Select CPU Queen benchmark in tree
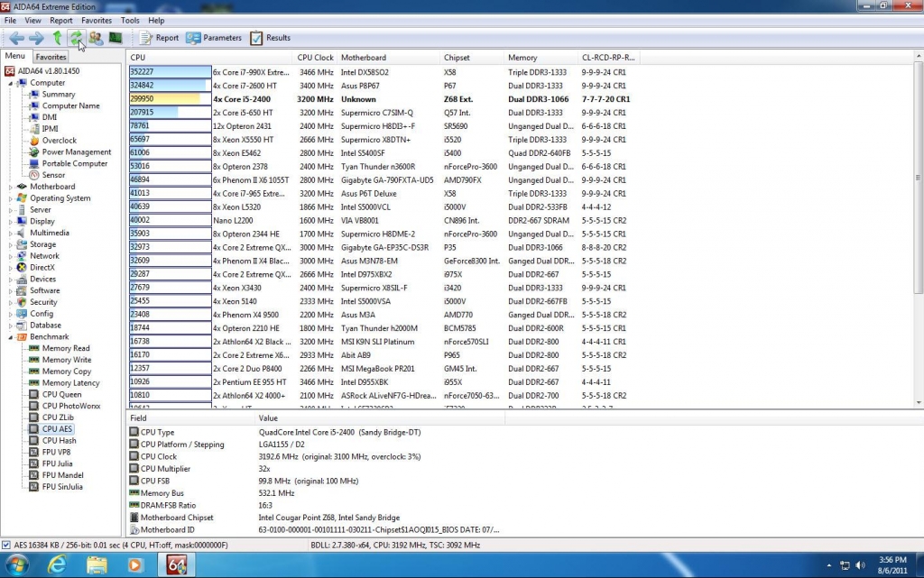This screenshot has width=924, height=578. [61, 394]
